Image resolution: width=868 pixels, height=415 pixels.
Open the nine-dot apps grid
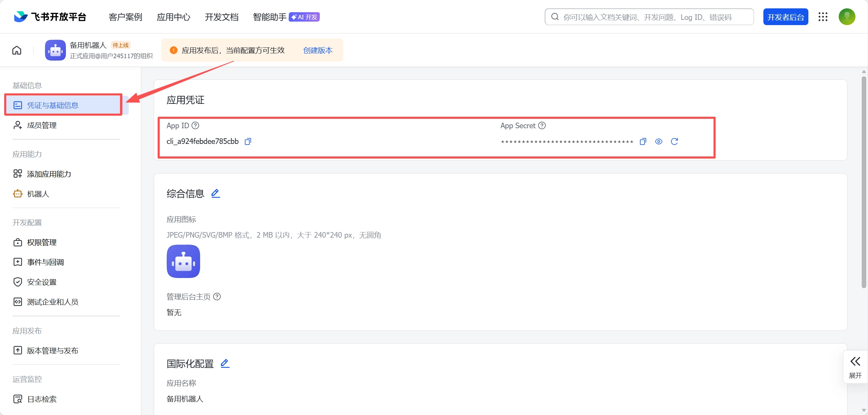(823, 17)
